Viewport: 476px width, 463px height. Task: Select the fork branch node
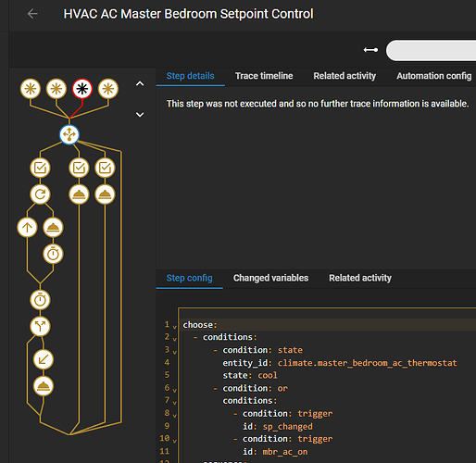pos(40,326)
